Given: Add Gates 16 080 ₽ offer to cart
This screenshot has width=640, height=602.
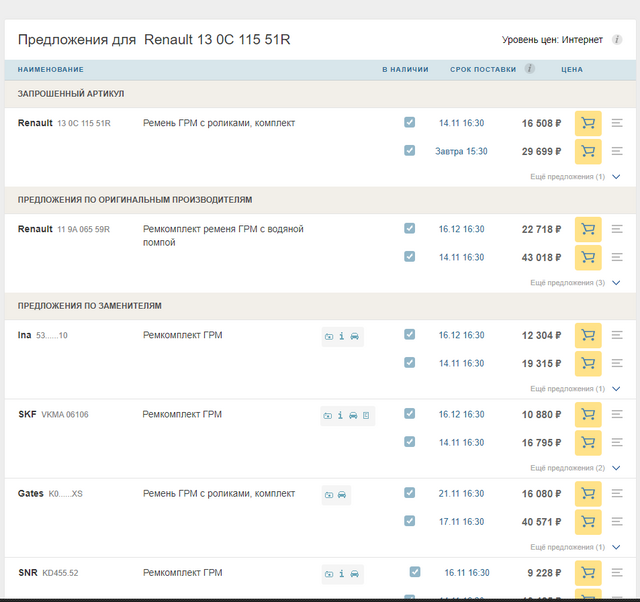Looking at the screenshot, I should [588, 494].
